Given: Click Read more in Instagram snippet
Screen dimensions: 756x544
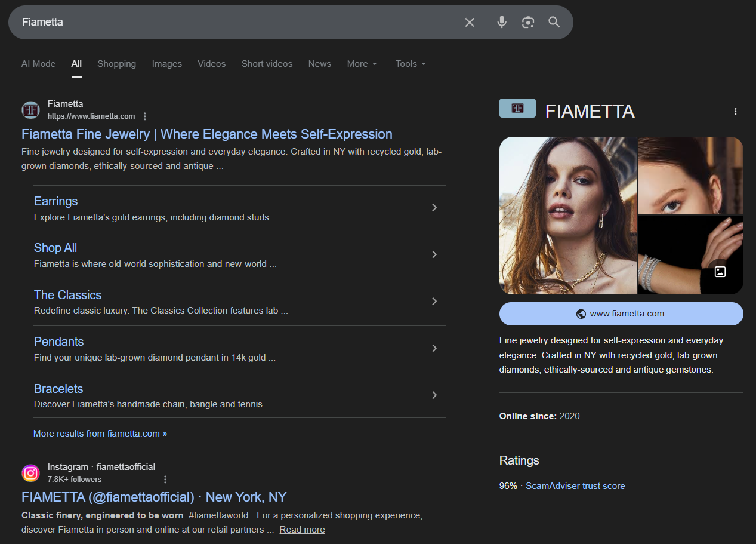Looking at the screenshot, I should (302, 530).
